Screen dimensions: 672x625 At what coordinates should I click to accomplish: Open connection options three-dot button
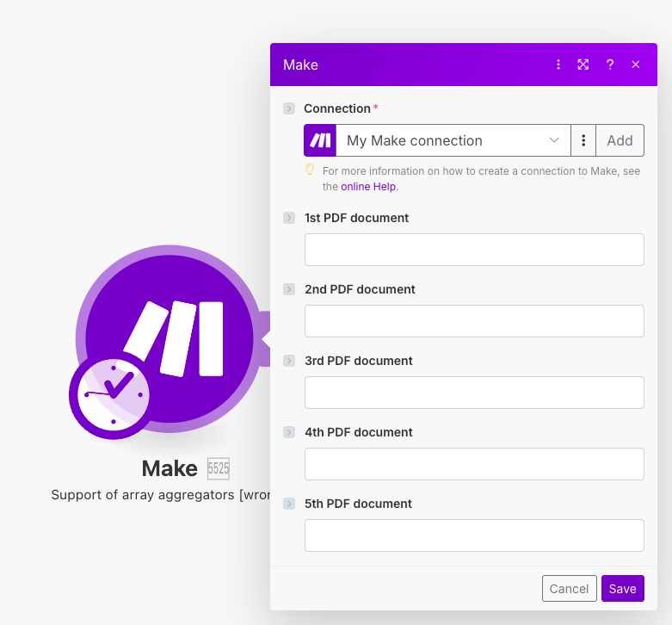pyautogui.click(x=583, y=140)
